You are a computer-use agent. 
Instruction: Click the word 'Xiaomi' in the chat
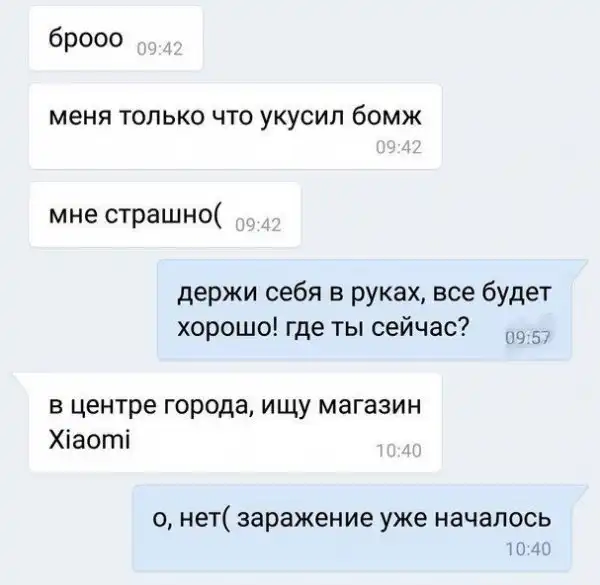[90, 440]
